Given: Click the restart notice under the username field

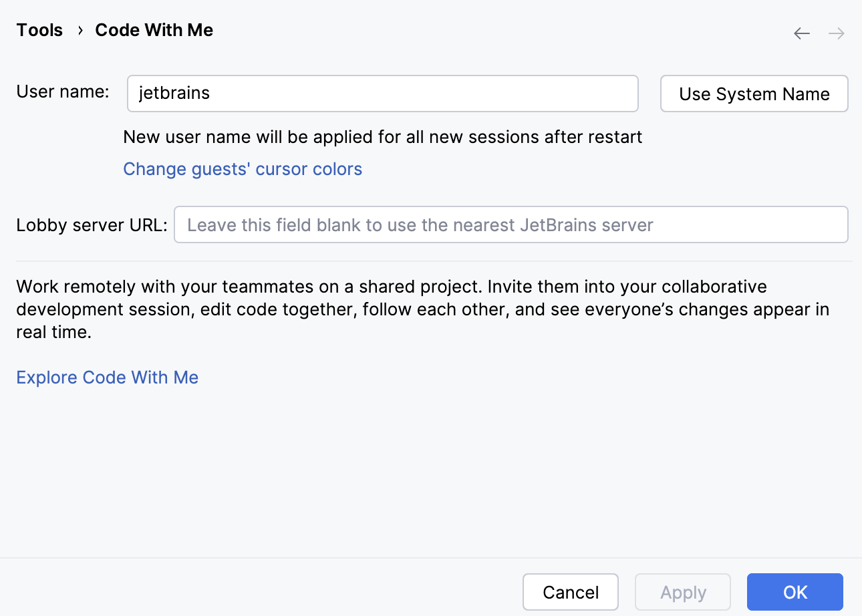Looking at the screenshot, I should click(382, 136).
